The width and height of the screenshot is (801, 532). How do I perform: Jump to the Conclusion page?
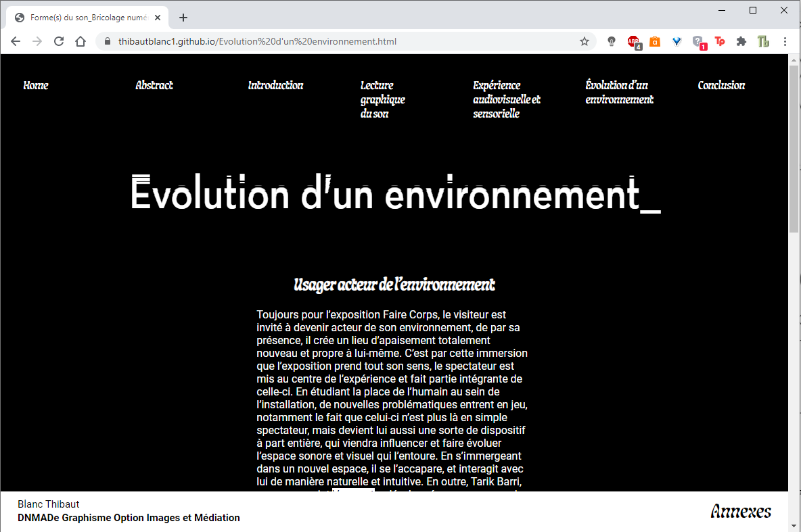point(721,85)
